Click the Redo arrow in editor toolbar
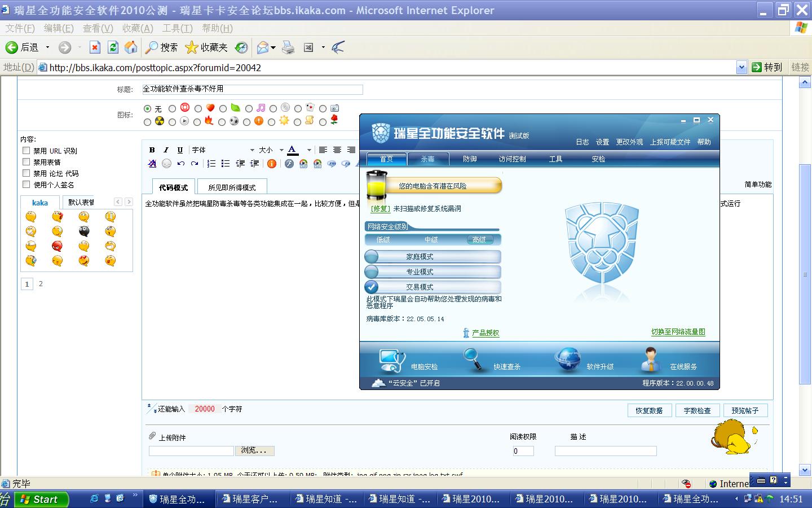This screenshot has width=812, height=508. pyautogui.click(x=195, y=164)
